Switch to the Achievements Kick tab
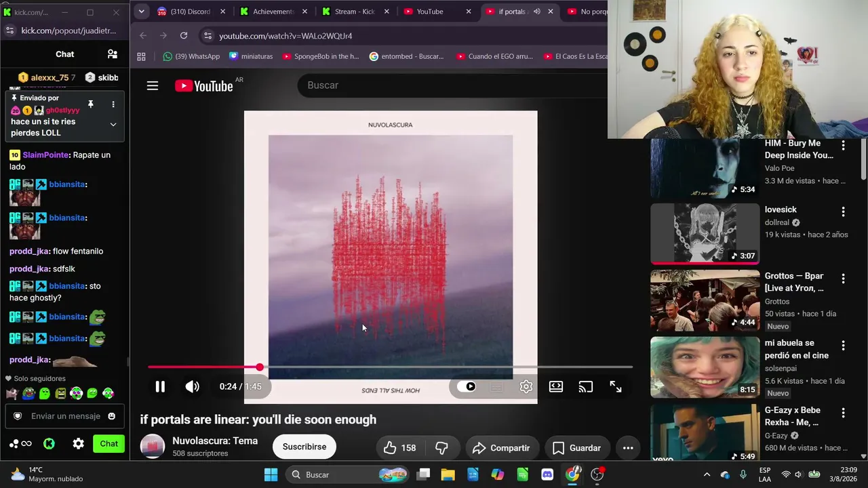 point(275,12)
